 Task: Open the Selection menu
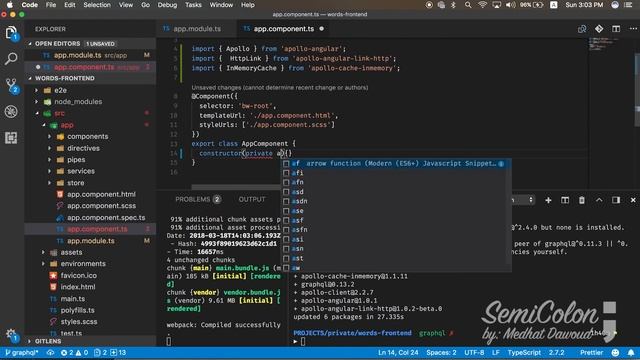[x=97, y=5]
